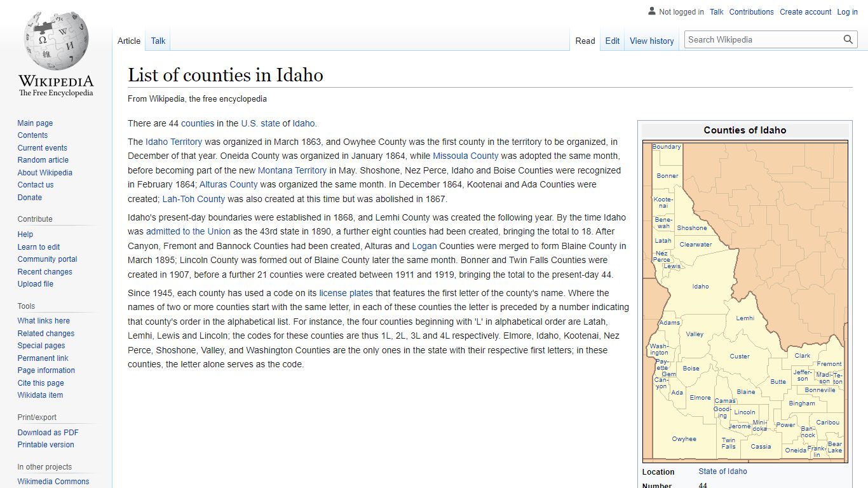Click Elmore county on the map

700,398
